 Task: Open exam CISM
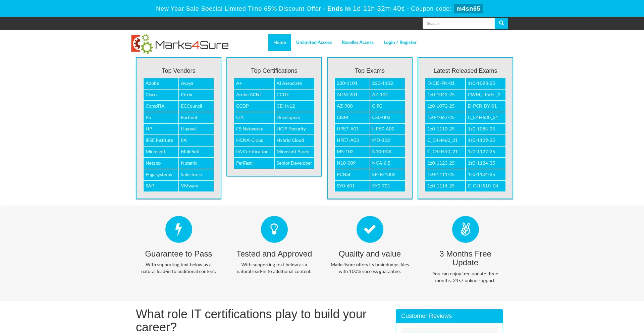click(x=352, y=117)
